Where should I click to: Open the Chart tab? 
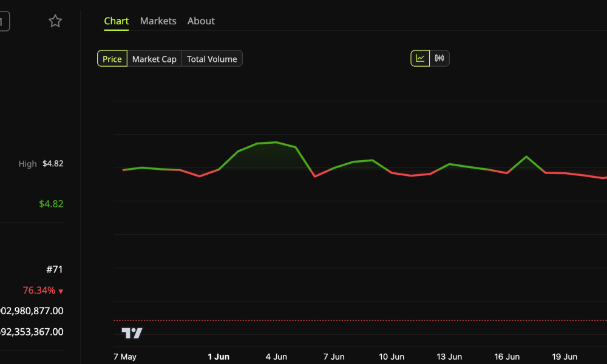click(116, 21)
